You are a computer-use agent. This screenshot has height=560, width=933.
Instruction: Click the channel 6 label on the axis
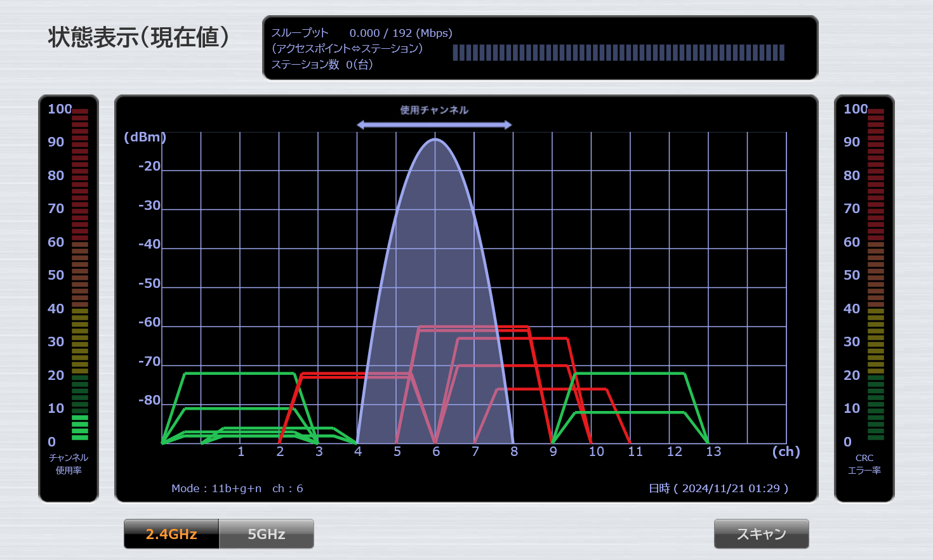pyautogui.click(x=436, y=452)
